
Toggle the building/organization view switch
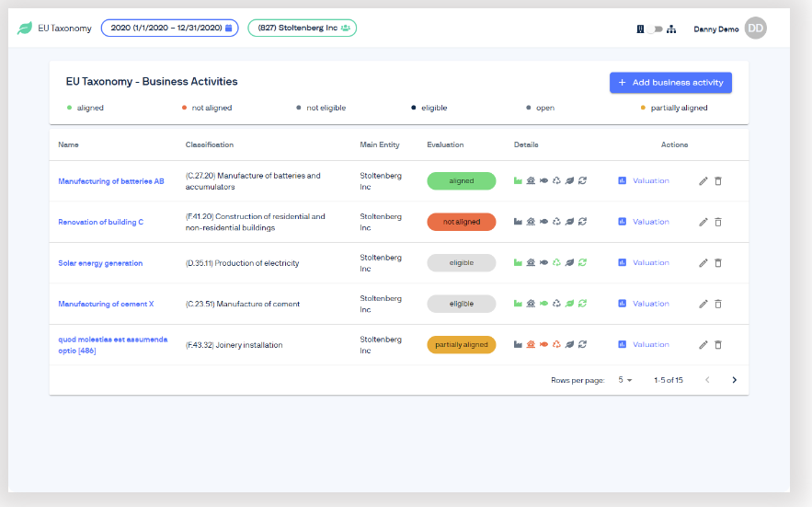[655, 29]
